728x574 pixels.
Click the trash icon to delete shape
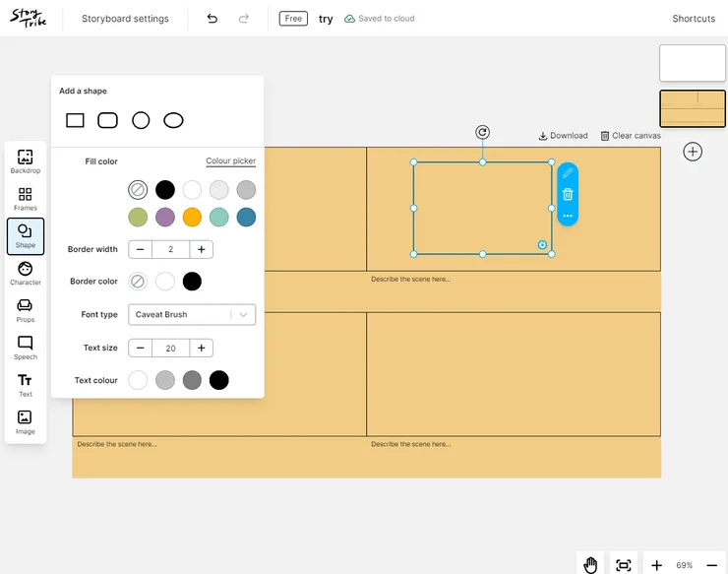click(x=568, y=194)
